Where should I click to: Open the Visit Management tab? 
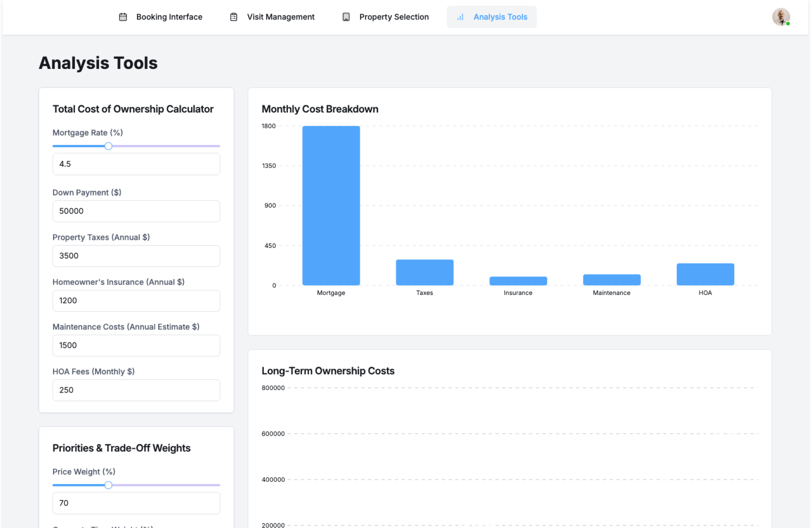[280, 17]
